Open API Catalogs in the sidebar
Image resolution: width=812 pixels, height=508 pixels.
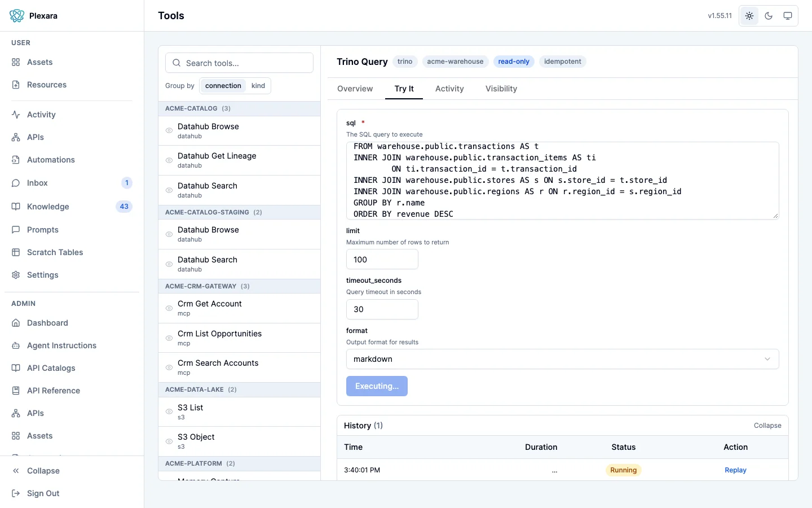(x=72, y=368)
